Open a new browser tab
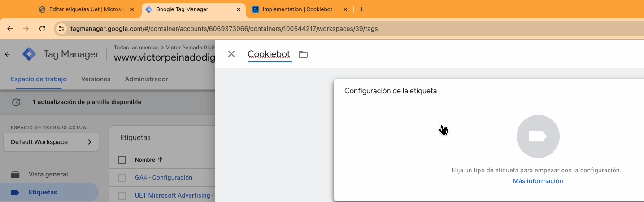Image resolution: width=644 pixels, height=202 pixels. (x=361, y=9)
